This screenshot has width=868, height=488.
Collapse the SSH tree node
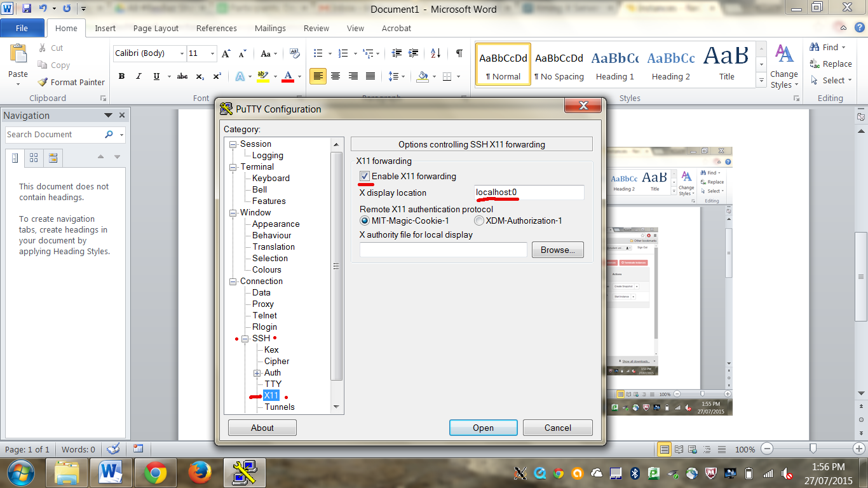point(245,339)
